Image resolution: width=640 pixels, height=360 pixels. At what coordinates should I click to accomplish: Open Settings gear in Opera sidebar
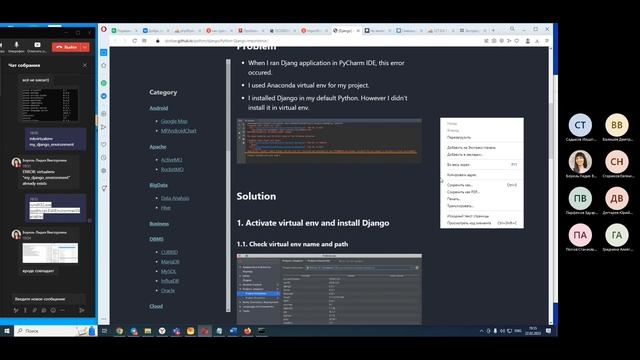[x=104, y=171]
